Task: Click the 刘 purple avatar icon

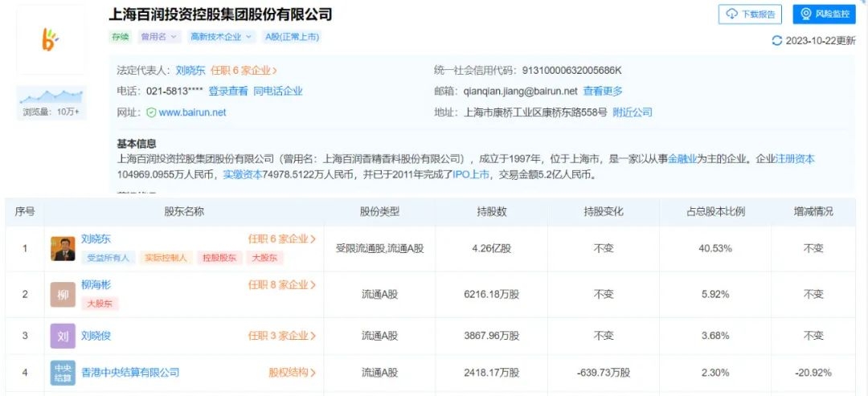Action: (63, 336)
